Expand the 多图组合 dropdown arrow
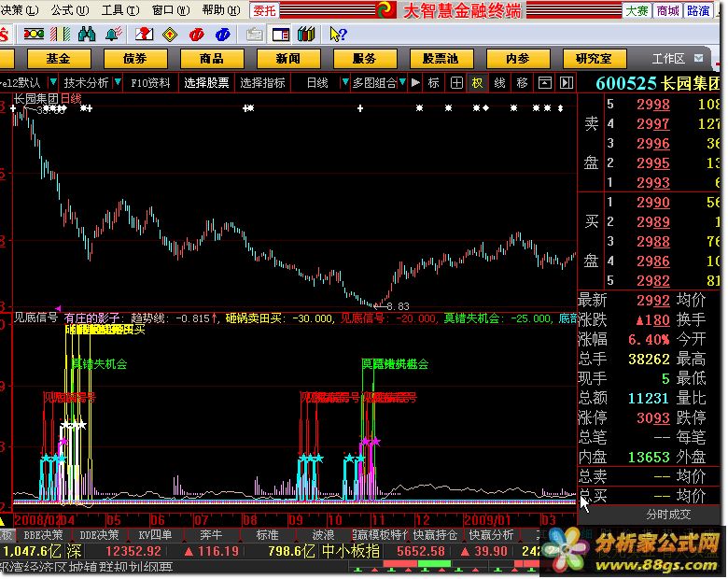 [402, 83]
